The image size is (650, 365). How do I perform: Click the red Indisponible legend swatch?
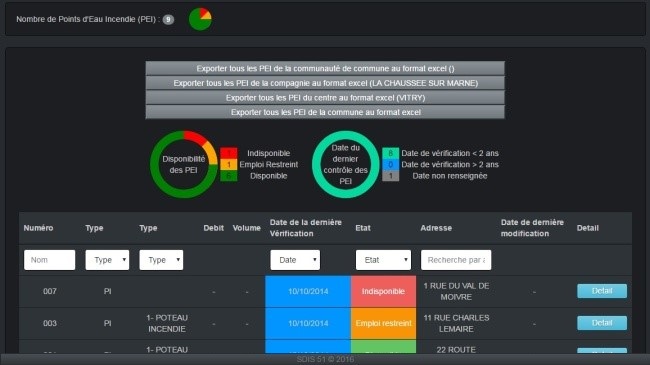(228, 153)
